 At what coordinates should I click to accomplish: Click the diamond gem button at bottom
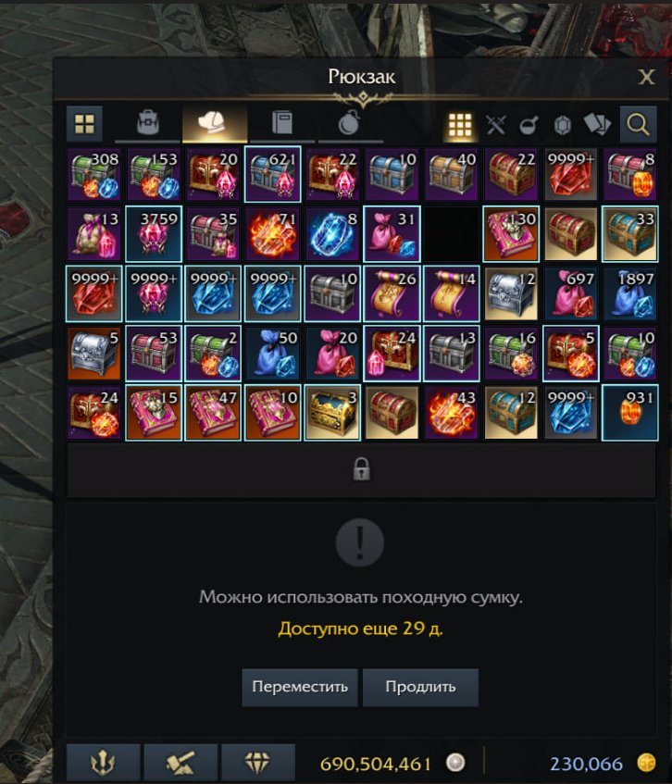click(x=258, y=763)
